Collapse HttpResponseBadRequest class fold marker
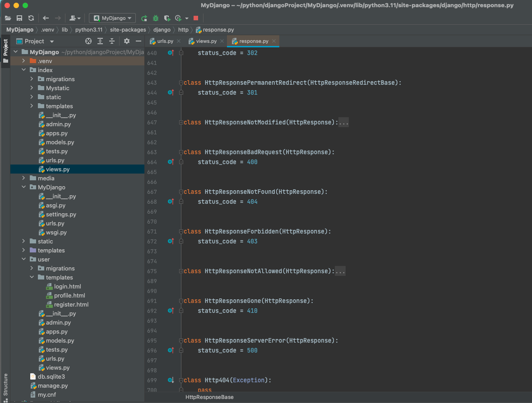 pos(181,152)
